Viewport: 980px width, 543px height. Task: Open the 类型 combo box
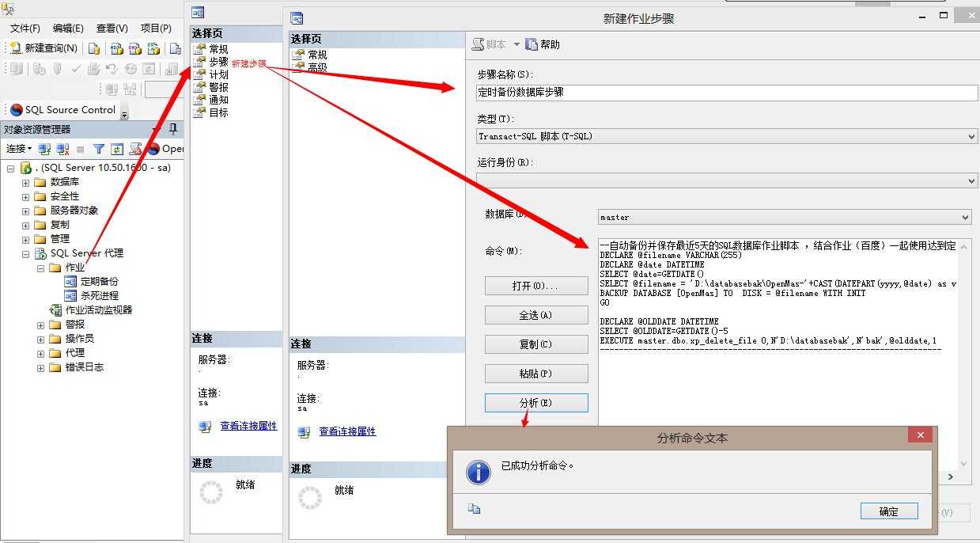727,136
